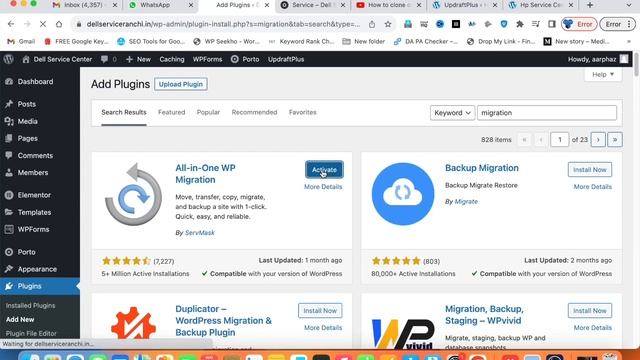Open Dell Service Center site home link
This screenshot has width=640, height=360.
(57, 59)
